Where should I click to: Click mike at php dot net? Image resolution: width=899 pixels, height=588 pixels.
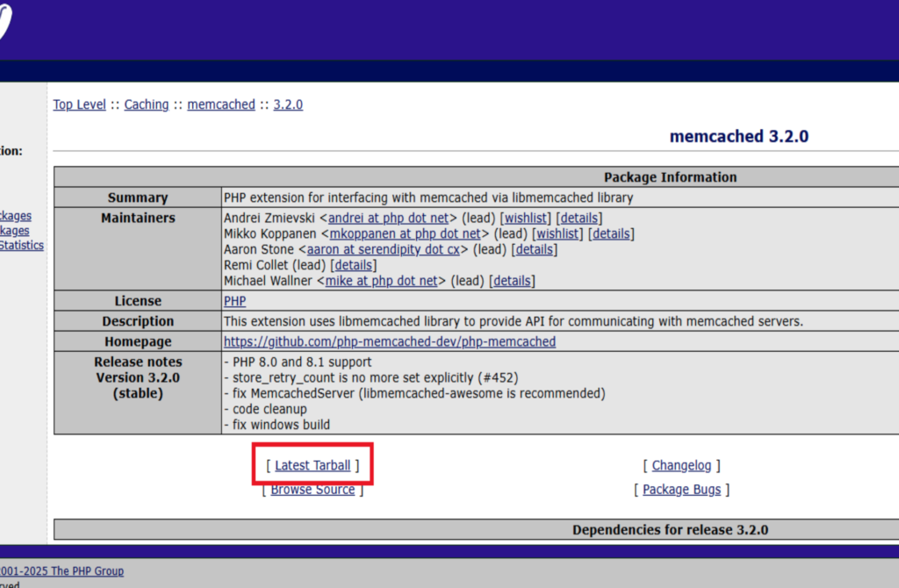point(381,281)
